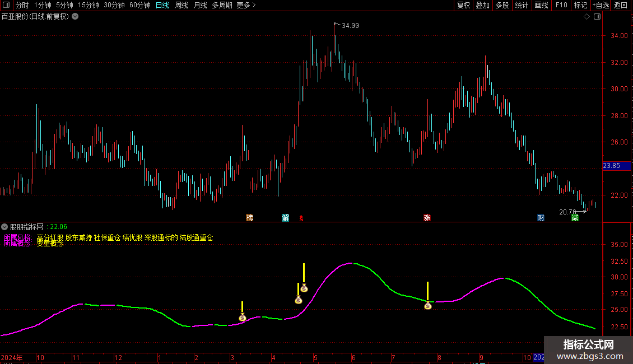Expand the 更多 periods menu
This screenshot has width=633, height=364.
coord(246,5)
